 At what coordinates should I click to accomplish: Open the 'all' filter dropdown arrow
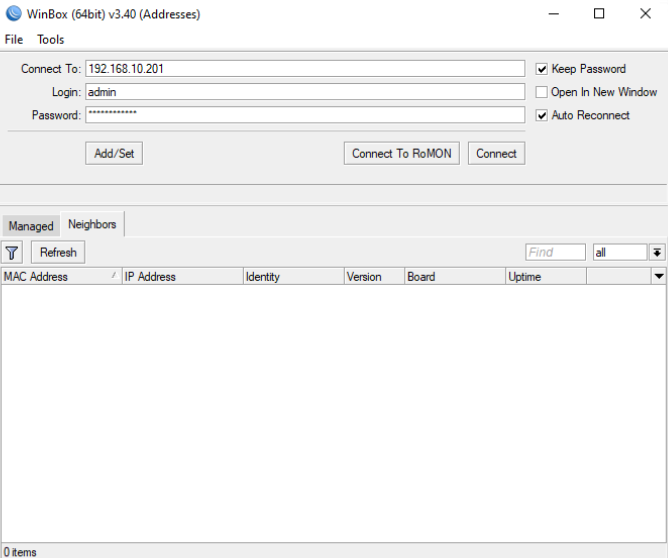click(x=657, y=253)
